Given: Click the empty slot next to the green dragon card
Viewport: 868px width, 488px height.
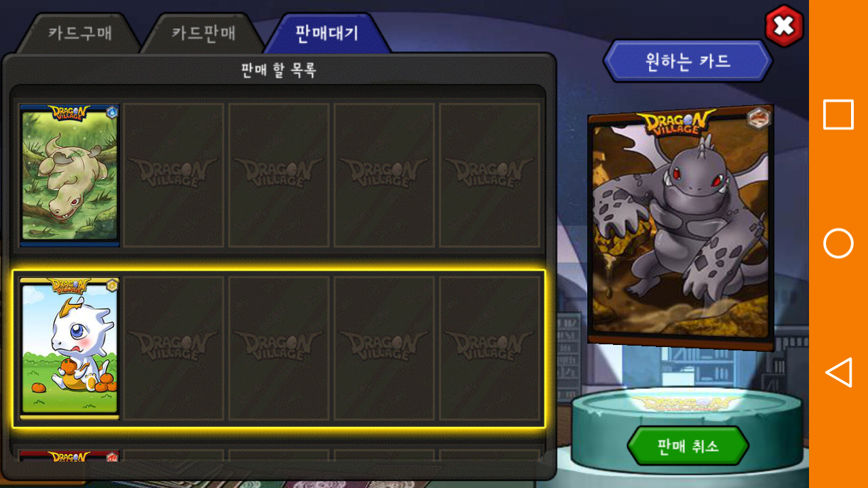Looking at the screenshot, I should [174, 175].
